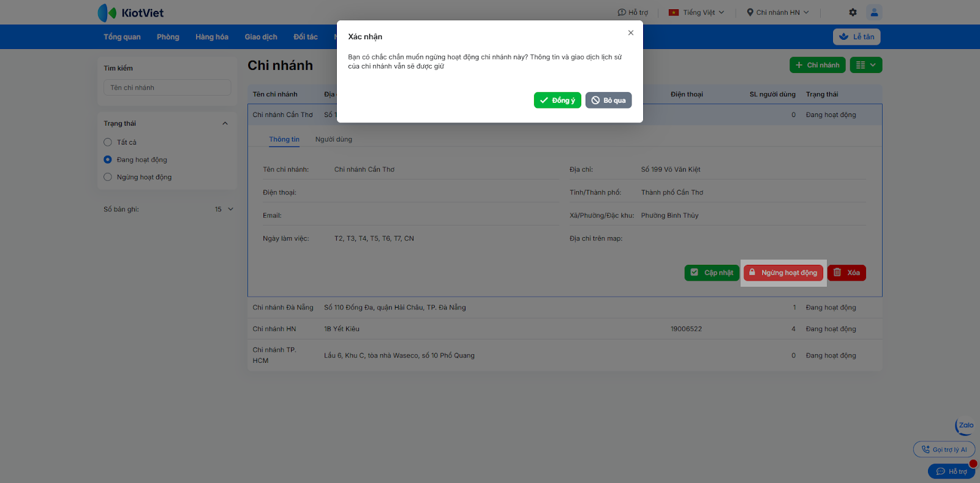Select the Chi nhánh Cần Thơ row
This screenshot has height=483, width=980.
click(565, 115)
